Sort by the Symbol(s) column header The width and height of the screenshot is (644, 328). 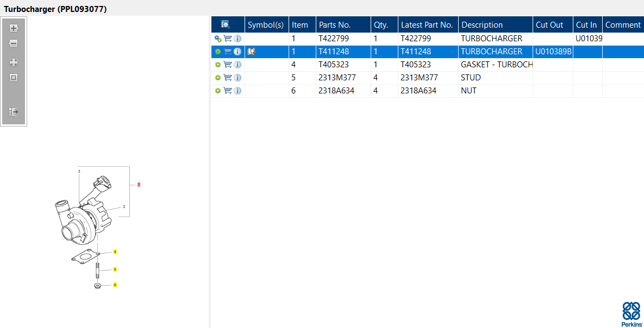click(266, 24)
